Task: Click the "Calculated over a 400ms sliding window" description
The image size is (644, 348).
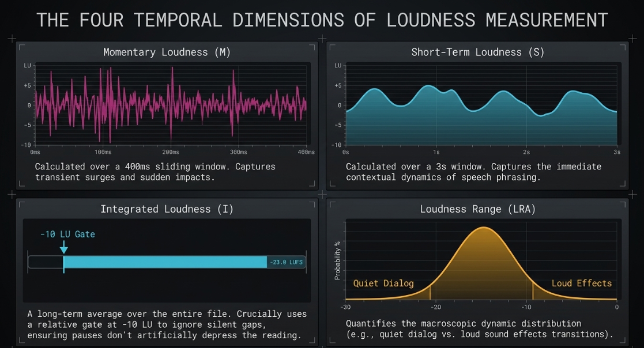Action: (x=155, y=172)
